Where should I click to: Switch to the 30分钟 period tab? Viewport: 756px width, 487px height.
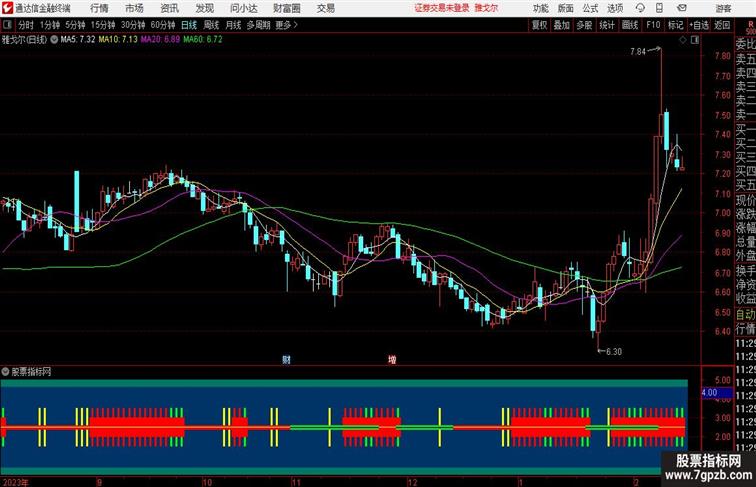pyautogui.click(x=133, y=25)
